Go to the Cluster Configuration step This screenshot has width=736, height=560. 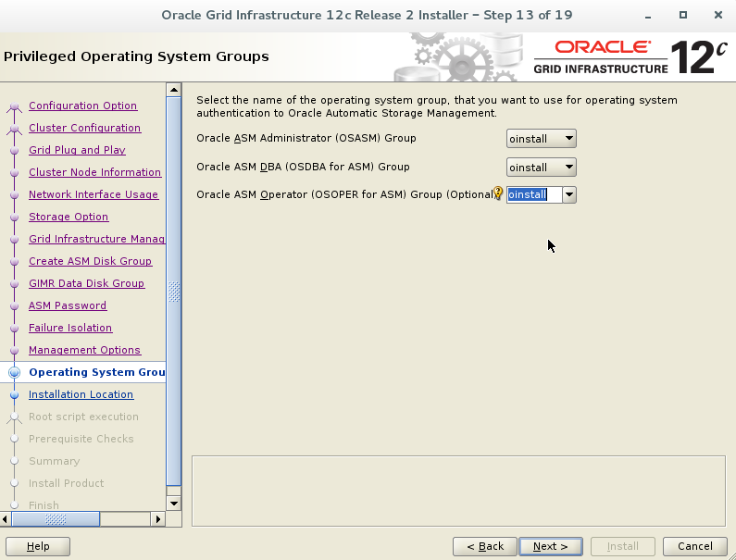point(84,128)
